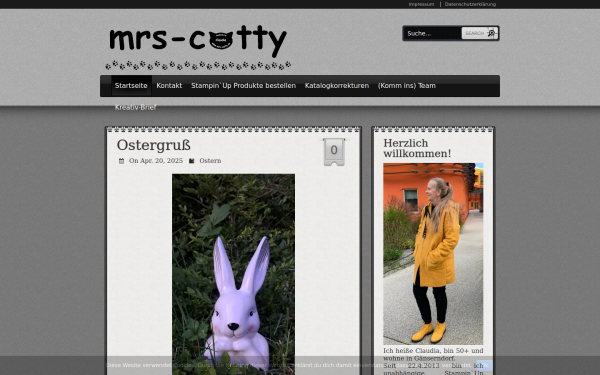600x375 pixels.
Task: Open the (Komm ins) Team menu item
Action: [x=406, y=86]
